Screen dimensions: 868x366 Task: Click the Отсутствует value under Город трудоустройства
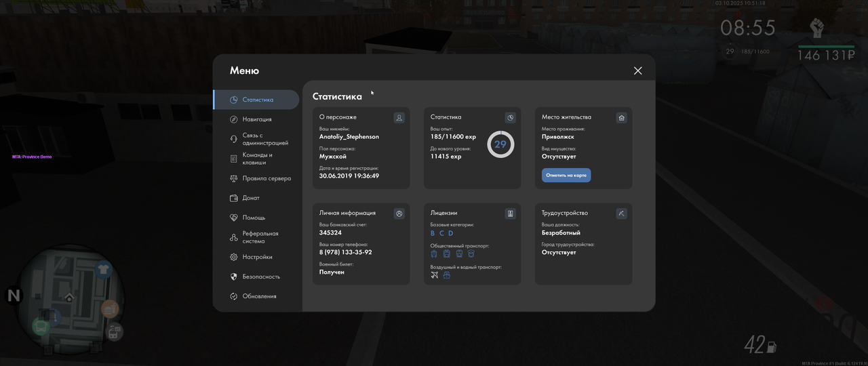click(x=559, y=253)
